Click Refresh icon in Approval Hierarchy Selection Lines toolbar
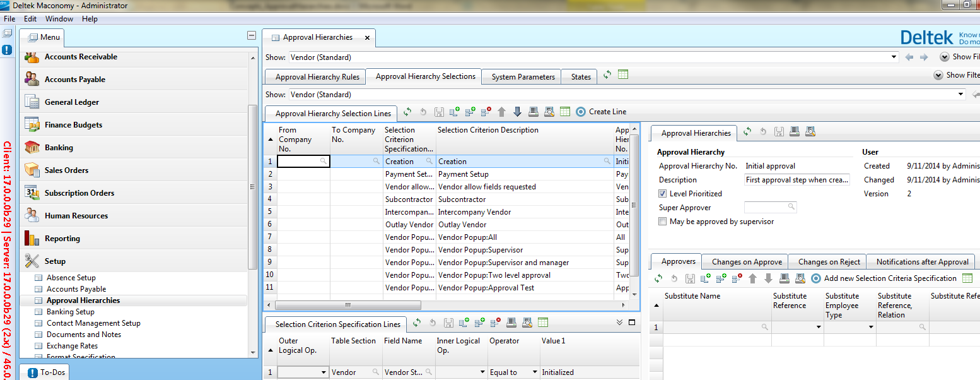 coord(407,112)
